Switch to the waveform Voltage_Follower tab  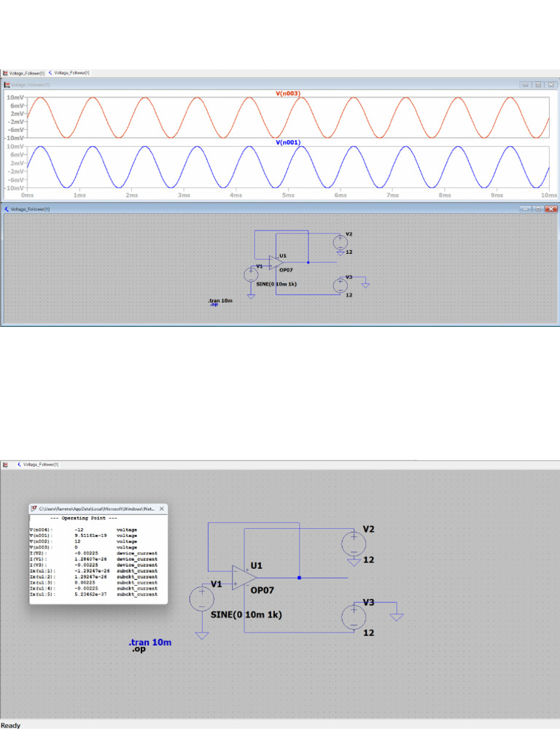25,73
